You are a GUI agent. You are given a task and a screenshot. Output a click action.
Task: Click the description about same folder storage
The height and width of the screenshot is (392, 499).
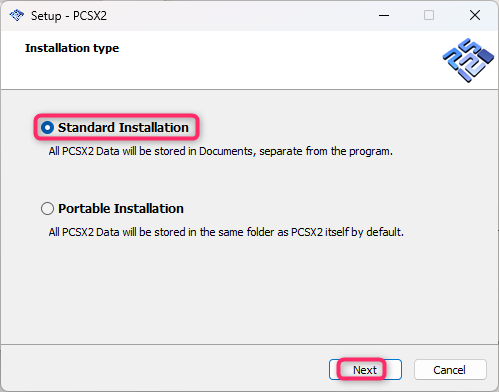point(226,232)
